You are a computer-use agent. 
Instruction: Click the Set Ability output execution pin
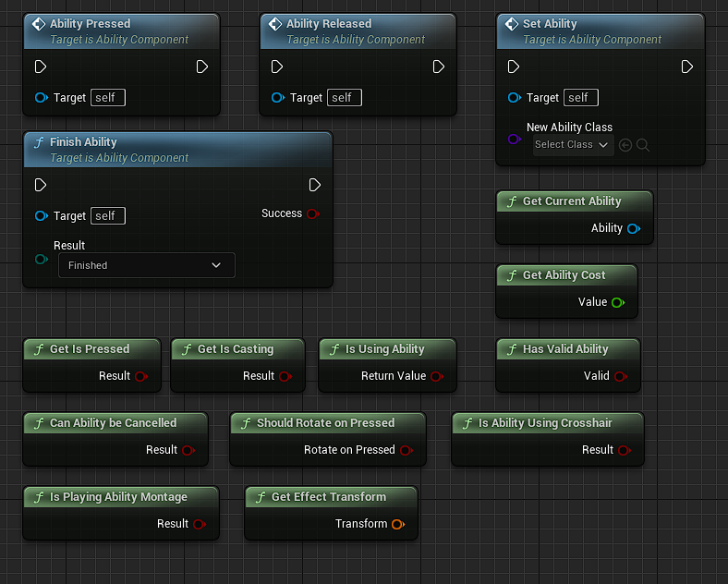[686, 67]
